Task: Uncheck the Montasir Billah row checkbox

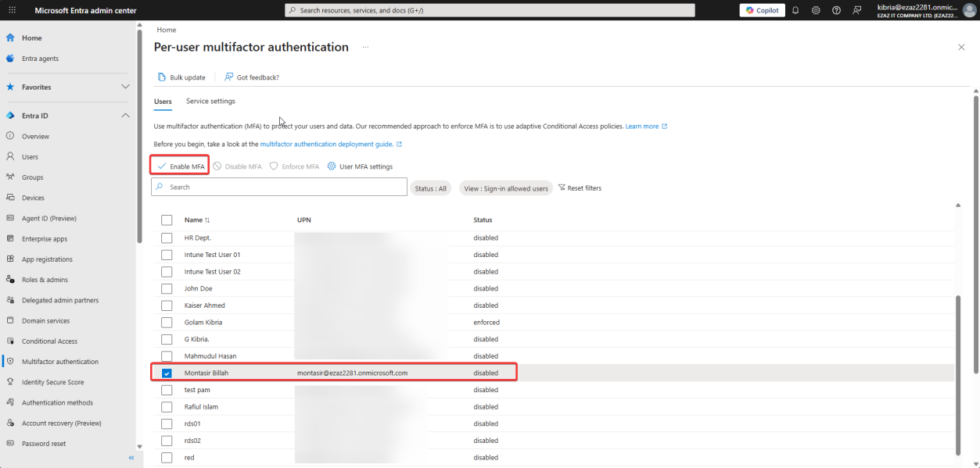Action: pos(167,373)
